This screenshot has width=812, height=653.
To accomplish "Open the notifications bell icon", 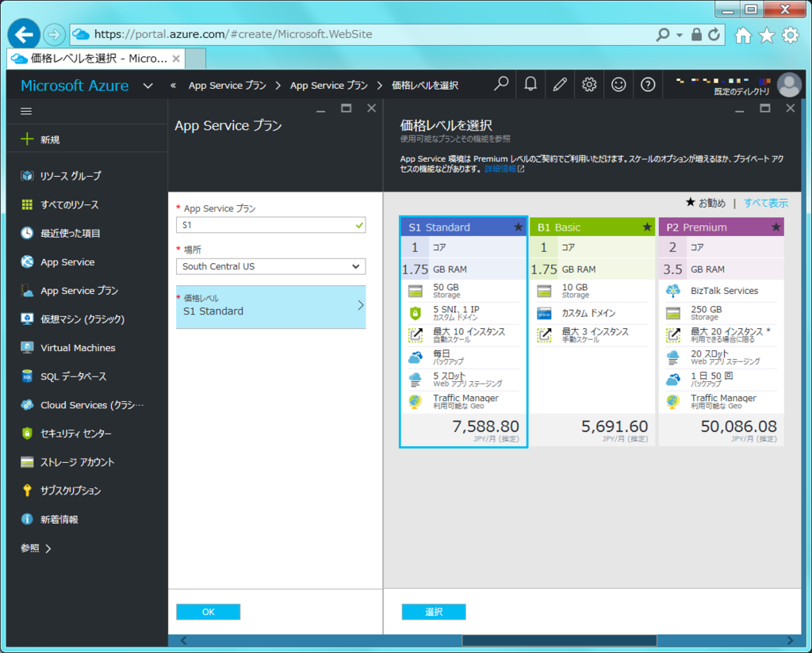I will [530, 84].
